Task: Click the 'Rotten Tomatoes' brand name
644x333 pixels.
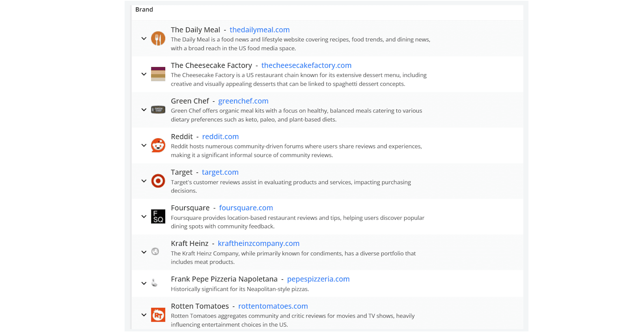Action: point(200,306)
